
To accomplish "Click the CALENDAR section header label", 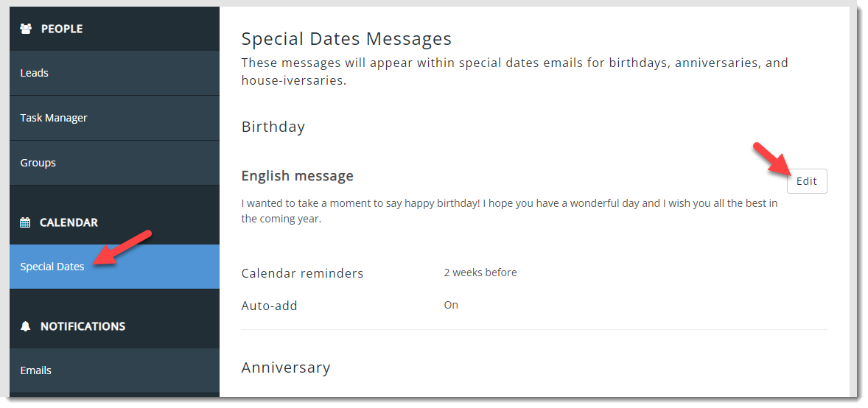I will [x=69, y=222].
